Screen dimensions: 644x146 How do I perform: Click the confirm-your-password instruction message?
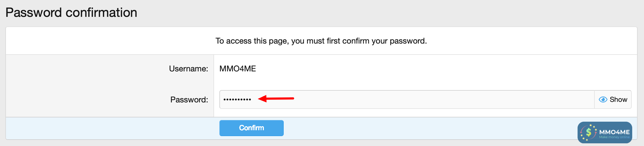[x=321, y=41]
